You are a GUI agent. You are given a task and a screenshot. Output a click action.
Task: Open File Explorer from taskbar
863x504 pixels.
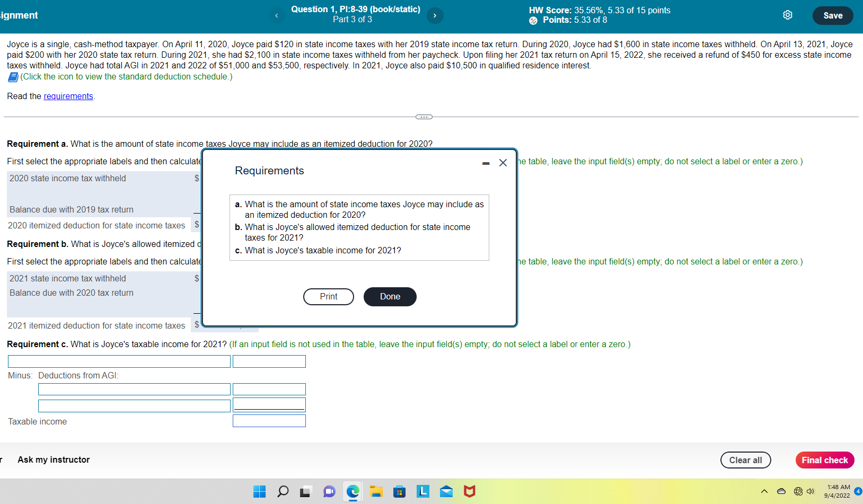point(376,492)
